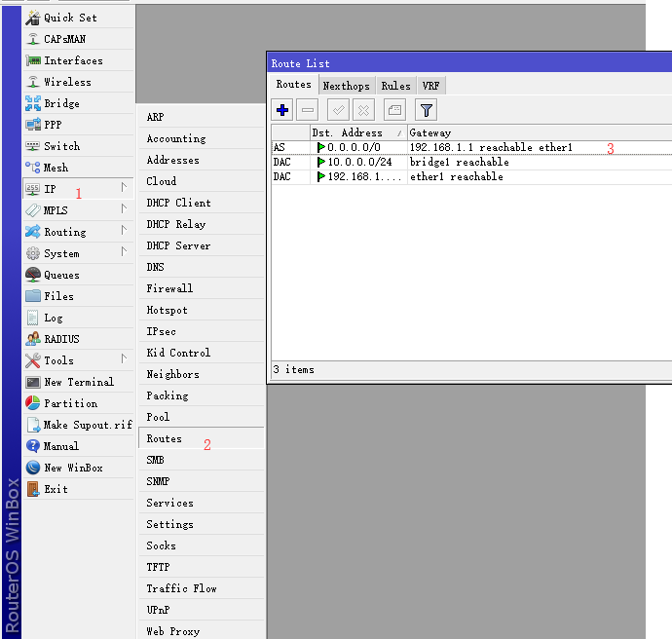
Task: Click the Files folder icon
Action: click(33, 296)
